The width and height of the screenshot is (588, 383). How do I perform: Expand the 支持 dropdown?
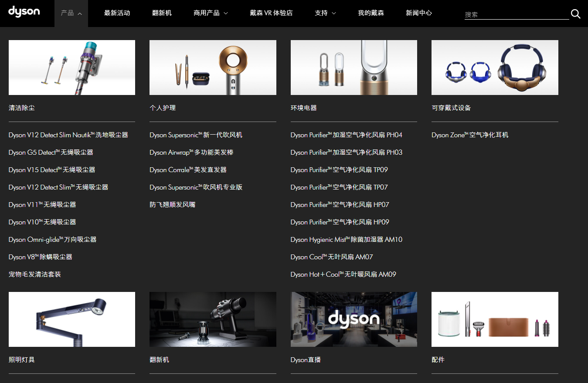[325, 13]
